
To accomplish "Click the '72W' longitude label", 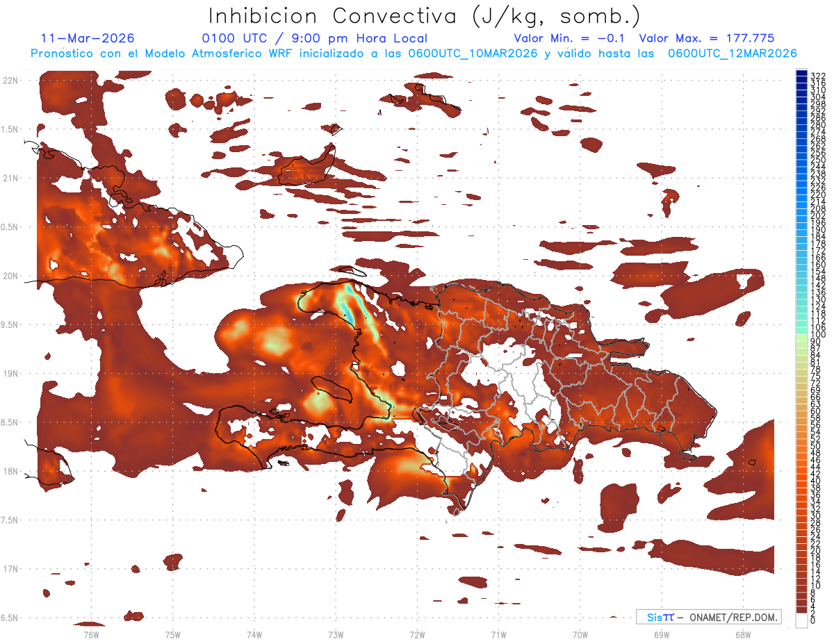I will click(x=417, y=634).
